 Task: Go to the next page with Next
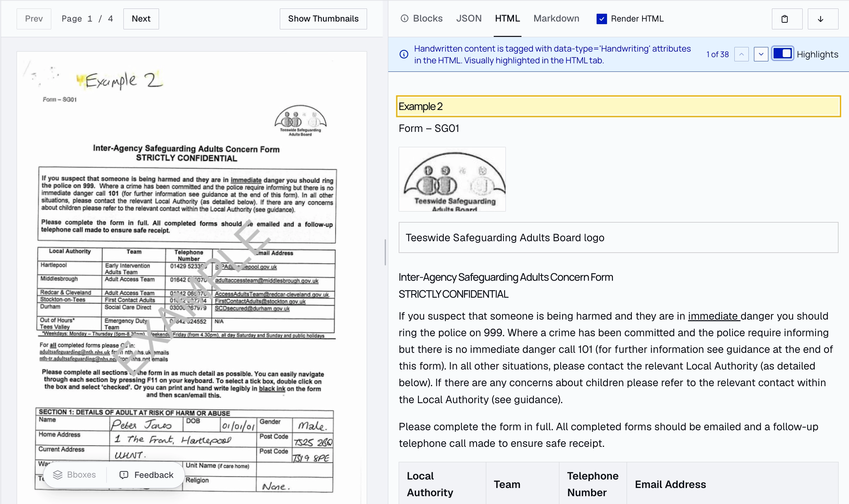[x=141, y=19]
